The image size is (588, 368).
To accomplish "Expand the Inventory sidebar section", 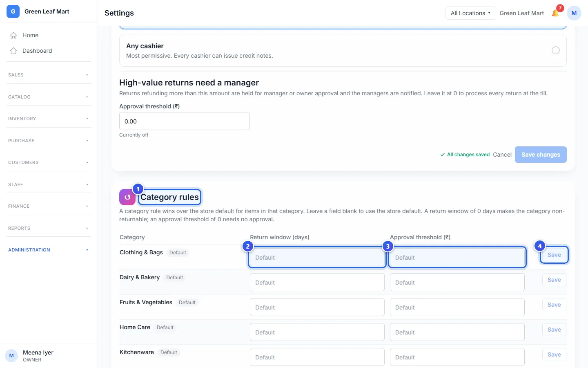I will point(49,119).
